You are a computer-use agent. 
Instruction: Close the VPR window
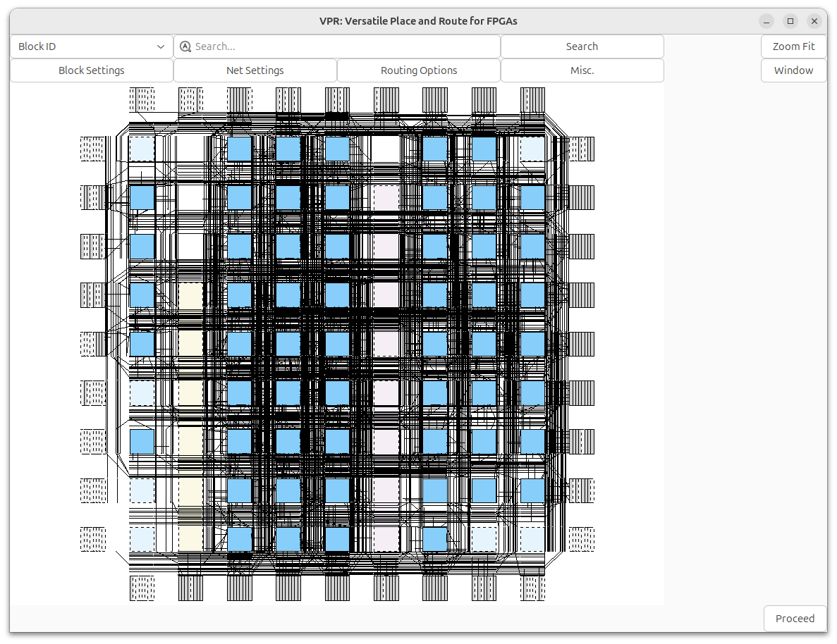click(x=814, y=21)
